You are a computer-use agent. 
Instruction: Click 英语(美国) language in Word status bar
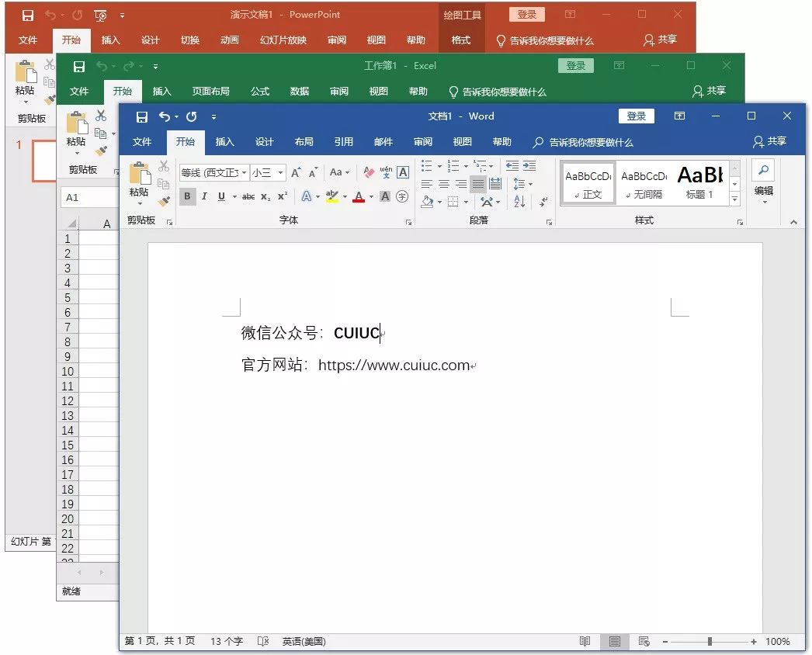coord(304,641)
